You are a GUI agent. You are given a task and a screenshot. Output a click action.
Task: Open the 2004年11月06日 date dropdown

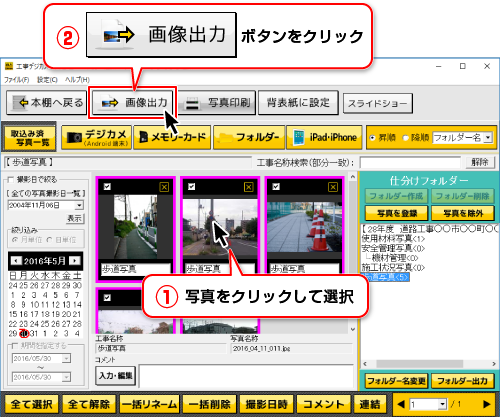point(79,205)
